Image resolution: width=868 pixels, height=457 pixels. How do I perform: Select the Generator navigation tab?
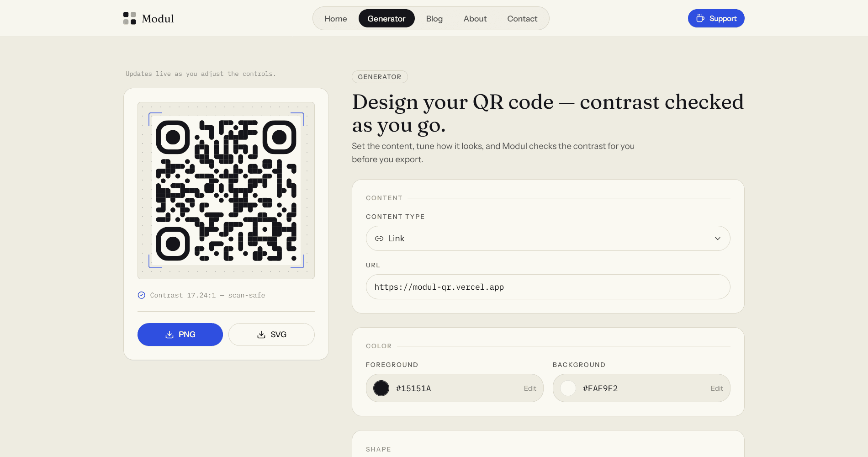pyautogui.click(x=386, y=19)
